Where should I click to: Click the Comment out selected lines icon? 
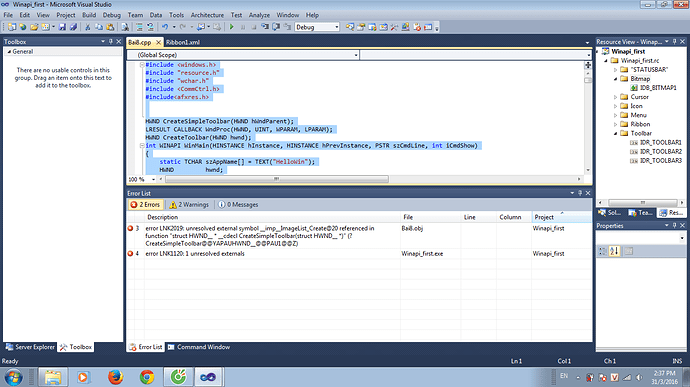[139, 27]
